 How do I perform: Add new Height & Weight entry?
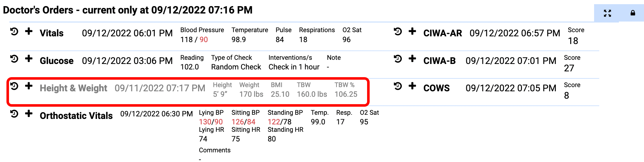tap(29, 86)
